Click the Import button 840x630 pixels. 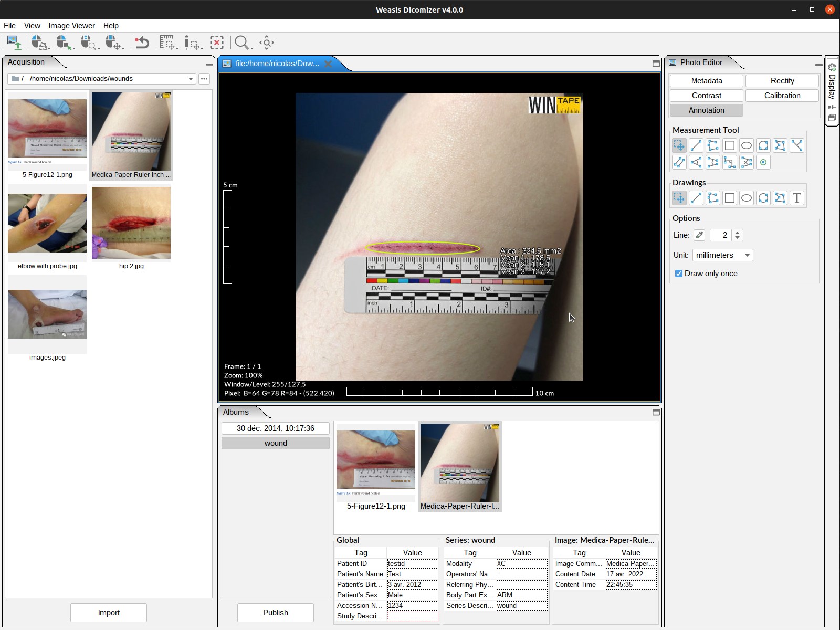coord(109,613)
